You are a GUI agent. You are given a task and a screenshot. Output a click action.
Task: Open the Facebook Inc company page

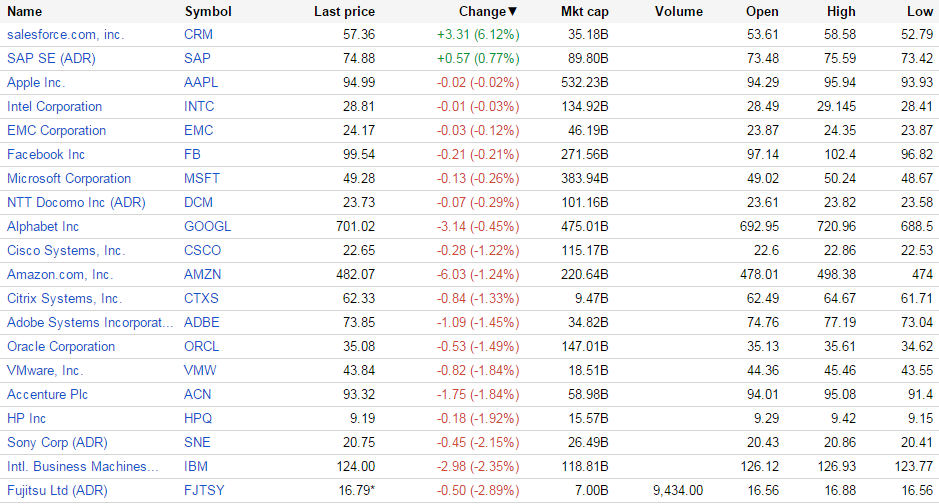(x=46, y=154)
